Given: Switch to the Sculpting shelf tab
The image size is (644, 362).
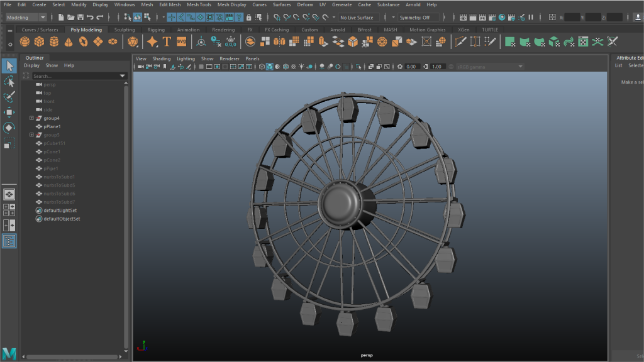Looking at the screenshot, I should click(125, 30).
